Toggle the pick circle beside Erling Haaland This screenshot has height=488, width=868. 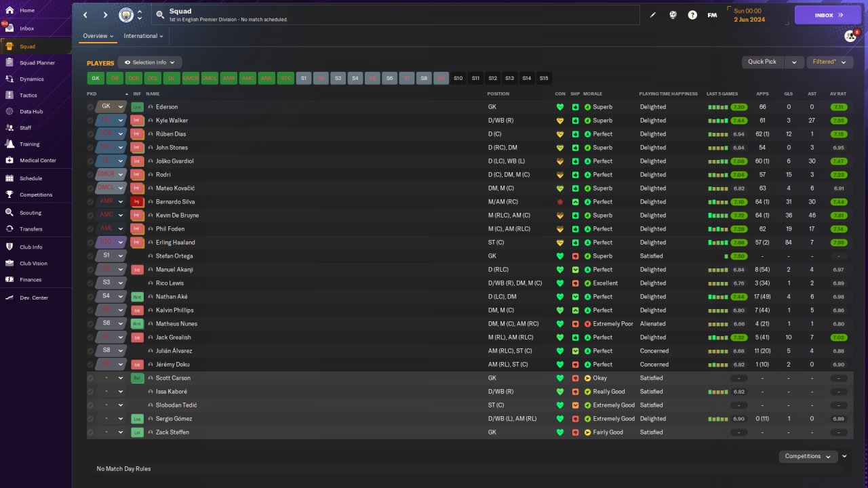[x=90, y=243]
